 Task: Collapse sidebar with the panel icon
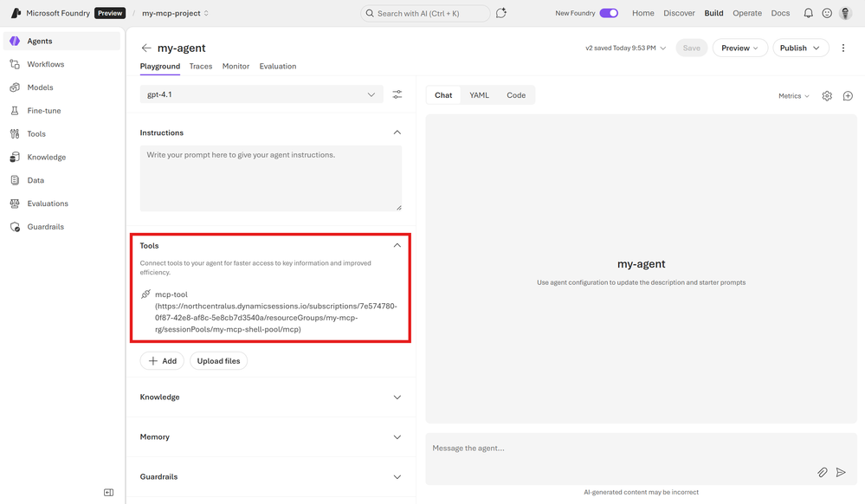tap(109, 493)
